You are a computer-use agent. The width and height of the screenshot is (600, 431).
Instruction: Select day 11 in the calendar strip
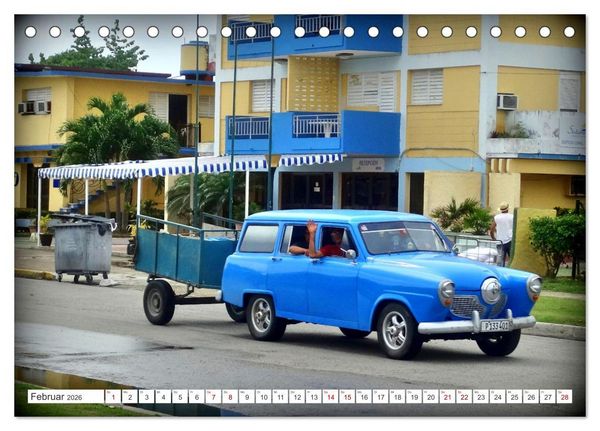[x=280, y=397]
